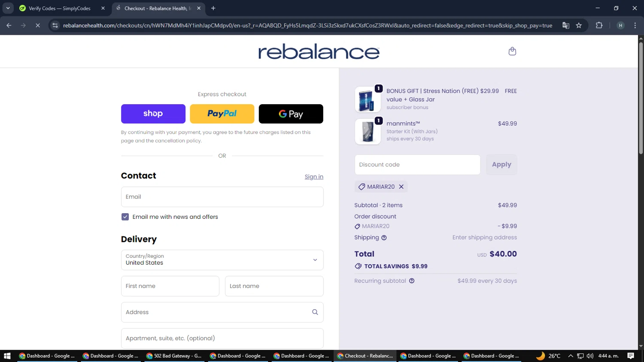Screen dimensions: 644x362
Task: Open the translate page icon
Action: [x=566, y=25]
